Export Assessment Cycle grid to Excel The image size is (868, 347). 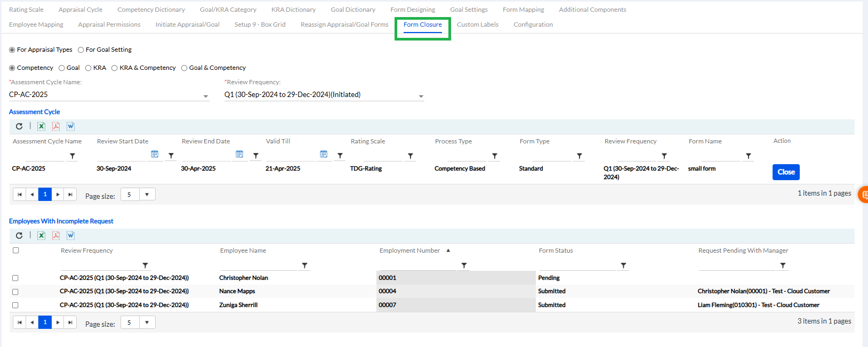(41, 126)
